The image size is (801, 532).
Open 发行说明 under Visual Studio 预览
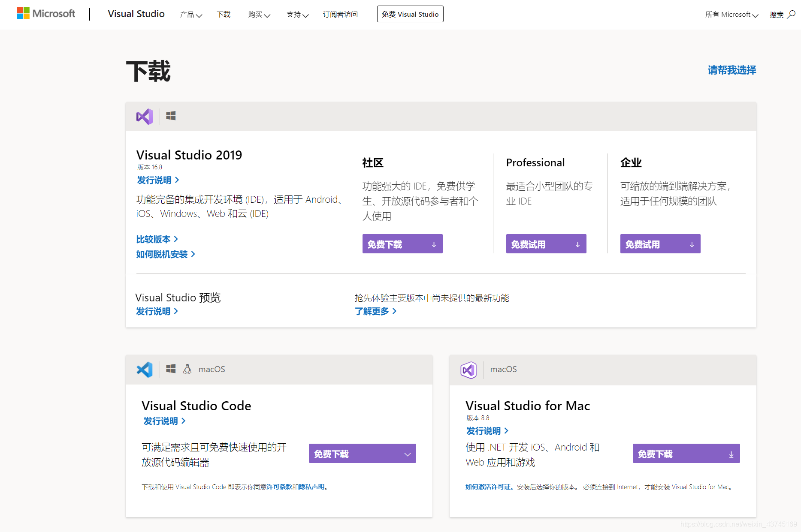157,311
